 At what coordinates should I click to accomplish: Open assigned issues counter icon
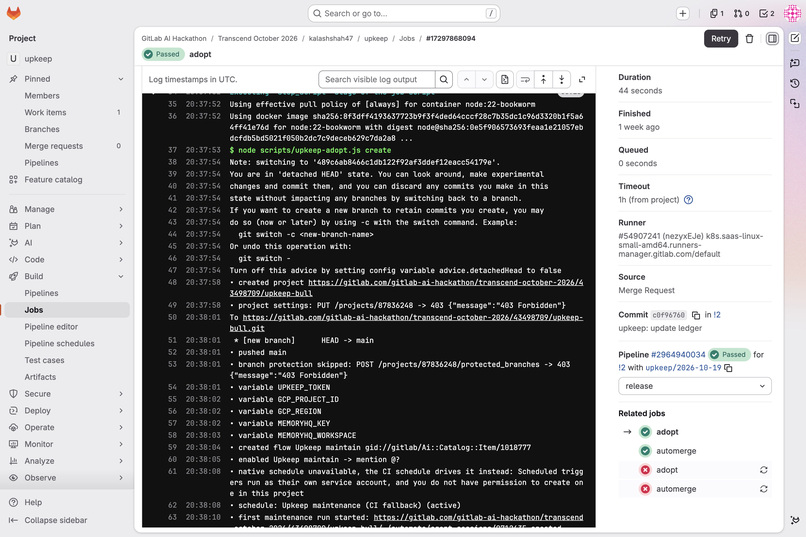[x=717, y=14]
